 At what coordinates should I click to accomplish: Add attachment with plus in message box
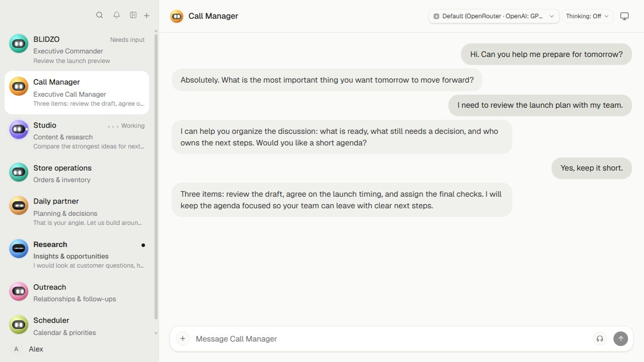click(x=183, y=339)
